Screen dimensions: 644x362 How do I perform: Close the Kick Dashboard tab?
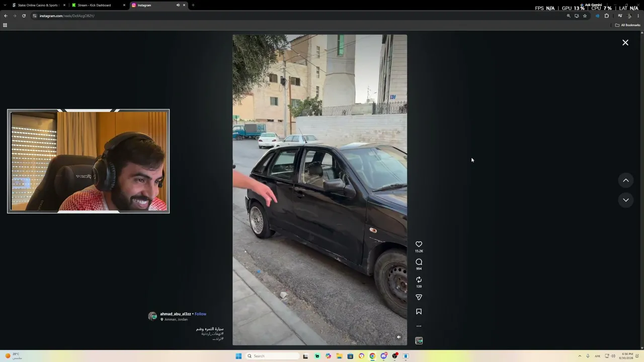click(124, 5)
